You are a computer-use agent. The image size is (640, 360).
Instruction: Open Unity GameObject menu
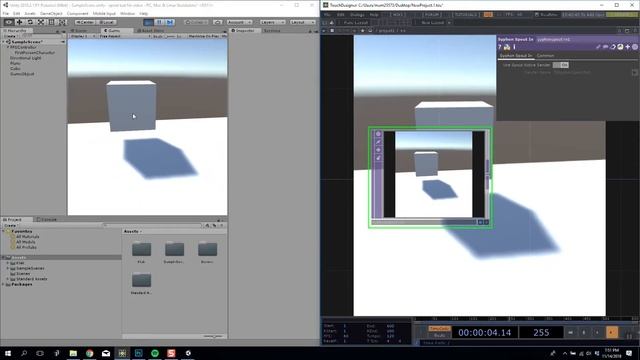coord(51,13)
